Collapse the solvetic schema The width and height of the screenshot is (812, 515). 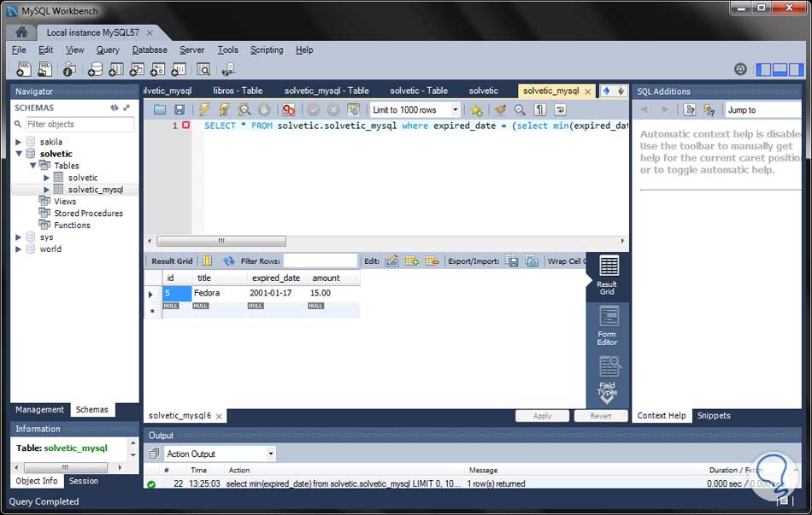click(x=19, y=154)
